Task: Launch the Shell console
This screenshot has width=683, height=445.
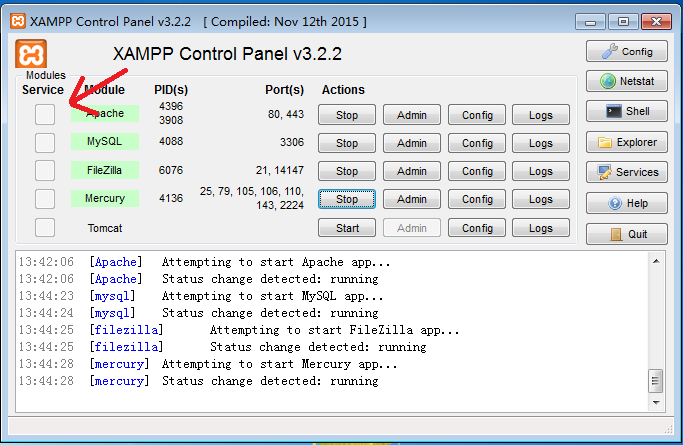Action: [626, 111]
